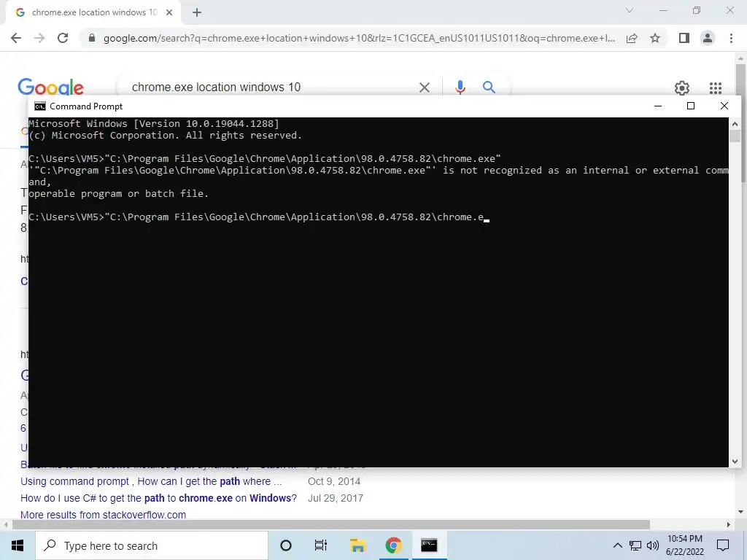Click the Chrome page horizontal scrollbar
Image resolution: width=747 pixels, height=560 pixels.
pos(331,524)
